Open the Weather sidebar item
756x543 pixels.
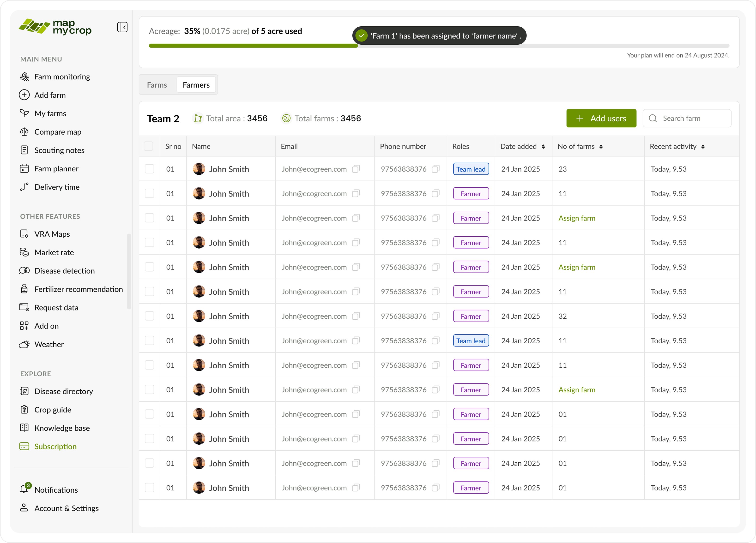tap(49, 344)
